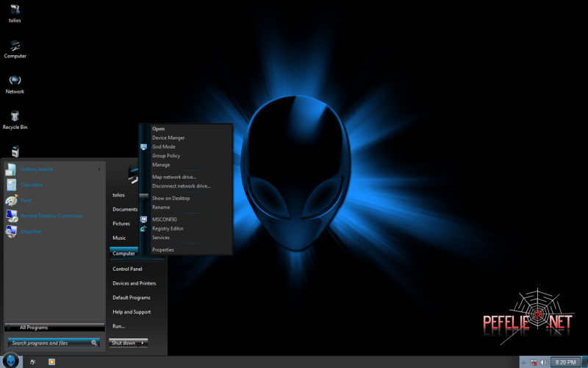Click the God Mode menu entry icon
The image size is (588, 368).
point(143,146)
